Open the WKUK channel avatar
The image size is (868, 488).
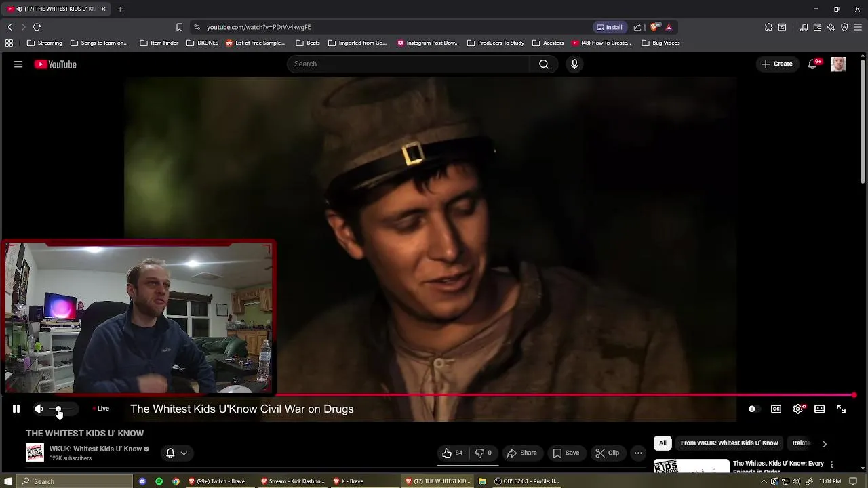35,453
